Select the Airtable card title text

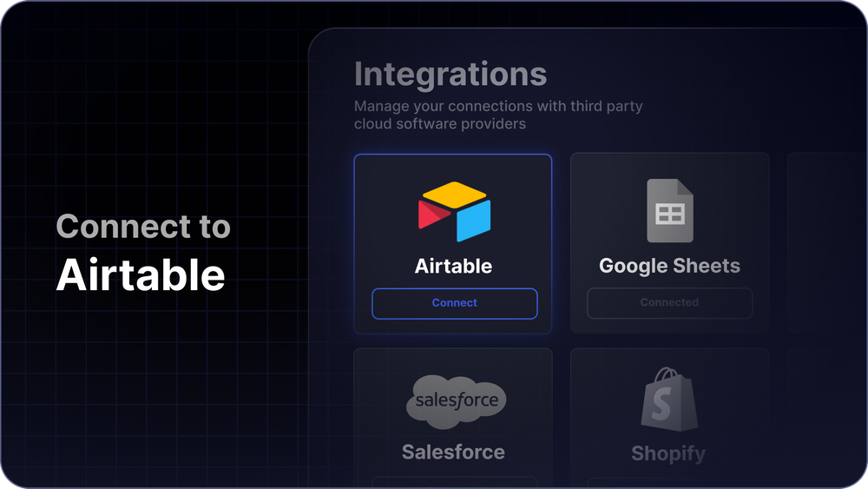453,266
